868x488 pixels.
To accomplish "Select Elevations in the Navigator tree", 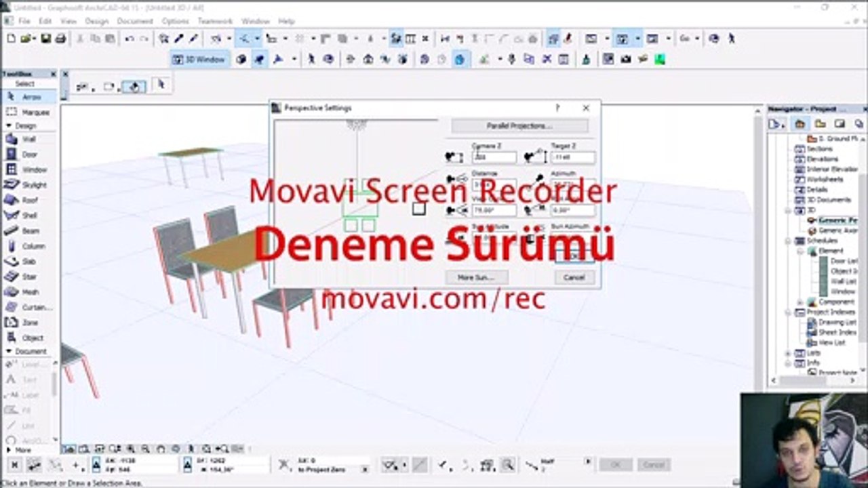I will 822,159.
